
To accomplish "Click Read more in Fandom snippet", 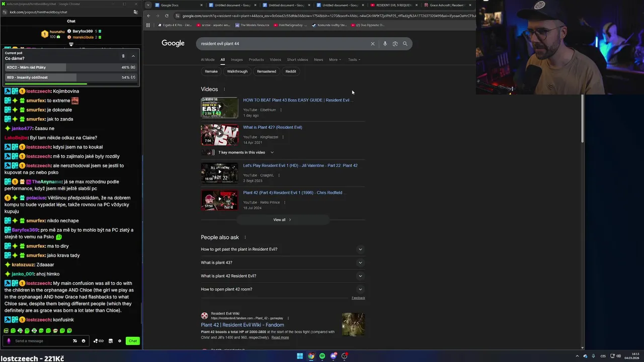I will pyautogui.click(x=280, y=337).
